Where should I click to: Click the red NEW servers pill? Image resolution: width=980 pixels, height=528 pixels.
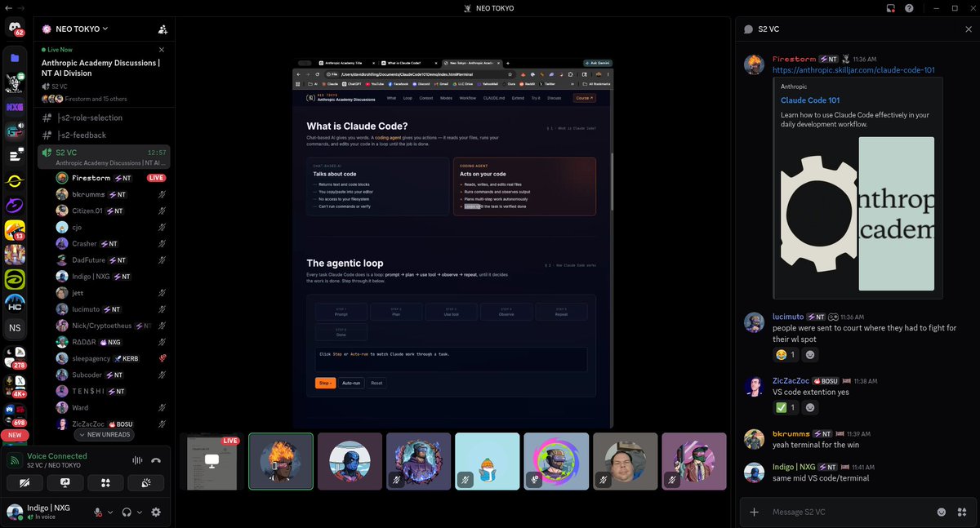[15, 436]
